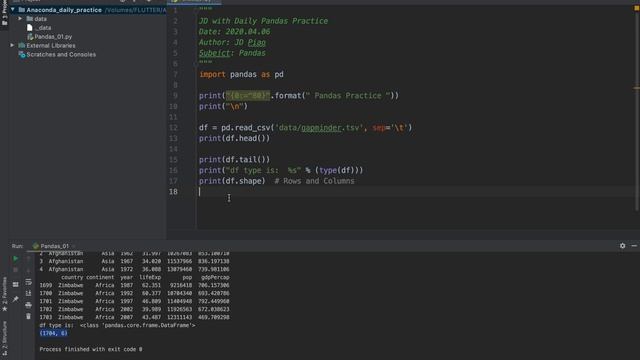
Task: Click the print("\n") line
Action: click(x=223, y=107)
